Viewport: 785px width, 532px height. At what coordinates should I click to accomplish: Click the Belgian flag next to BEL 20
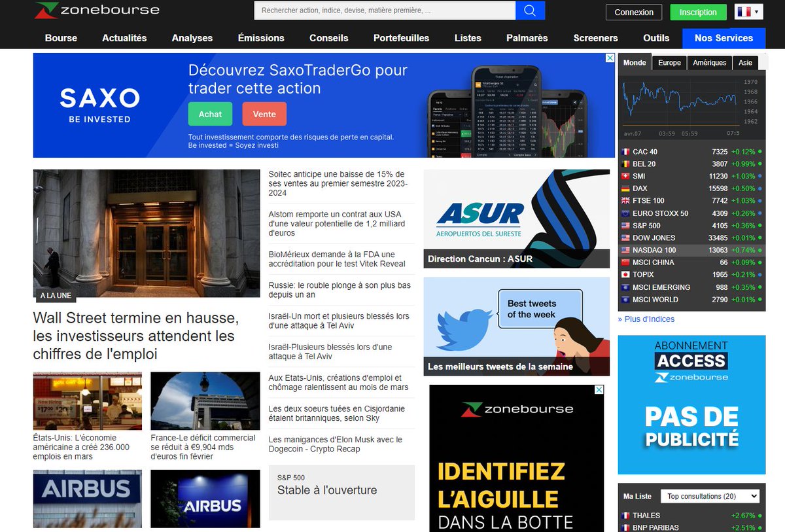point(625,164)
